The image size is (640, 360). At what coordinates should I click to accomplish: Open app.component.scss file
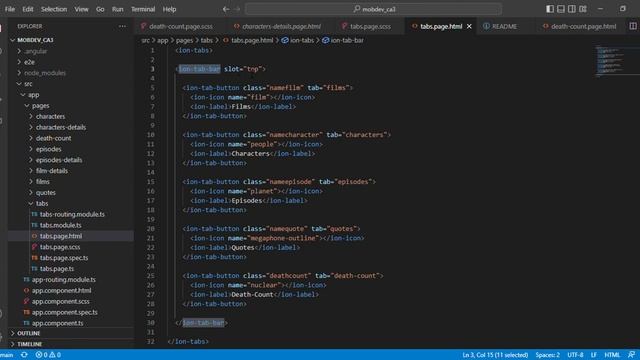click(60, 301)
